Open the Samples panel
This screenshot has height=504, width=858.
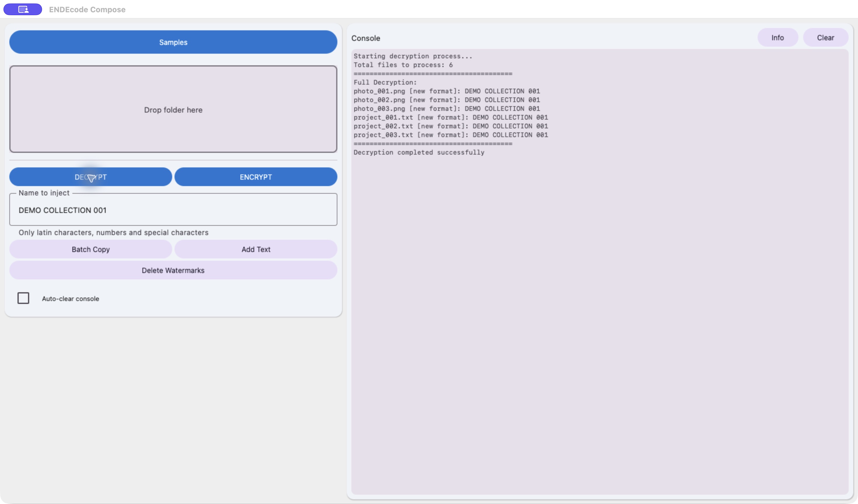pyautogui.click(x=173, y=42)
